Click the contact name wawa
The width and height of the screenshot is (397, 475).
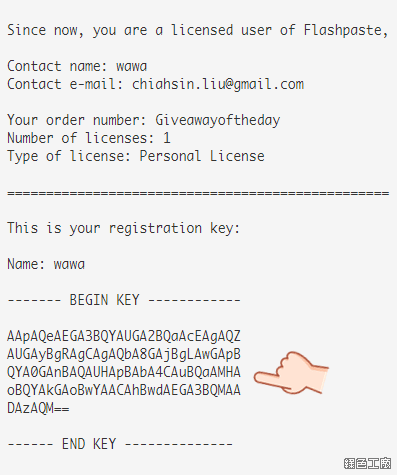click(x=131, y=66)
